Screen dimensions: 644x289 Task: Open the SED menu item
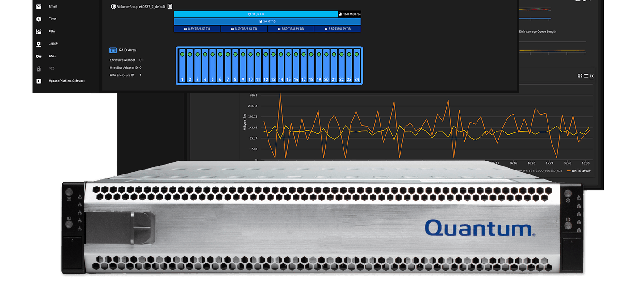[x=52, y=68]
